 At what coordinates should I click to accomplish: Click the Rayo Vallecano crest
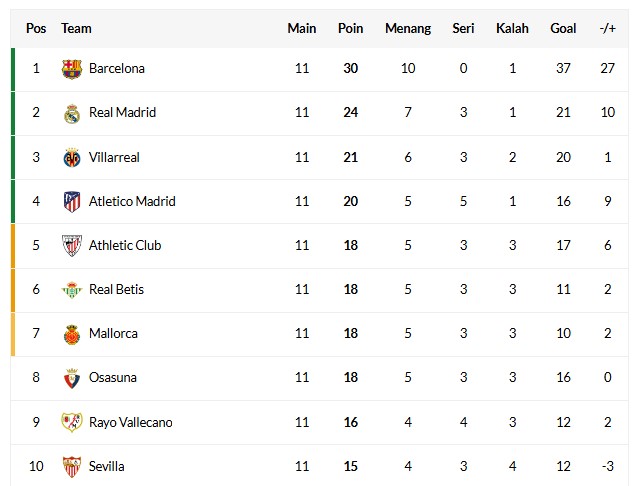[x=72, y=422]
